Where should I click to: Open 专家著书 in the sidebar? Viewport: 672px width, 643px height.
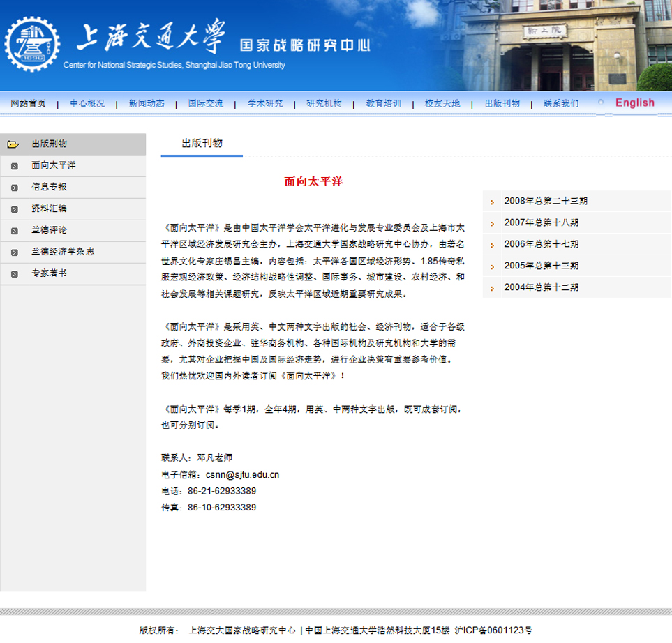point(50,273)
